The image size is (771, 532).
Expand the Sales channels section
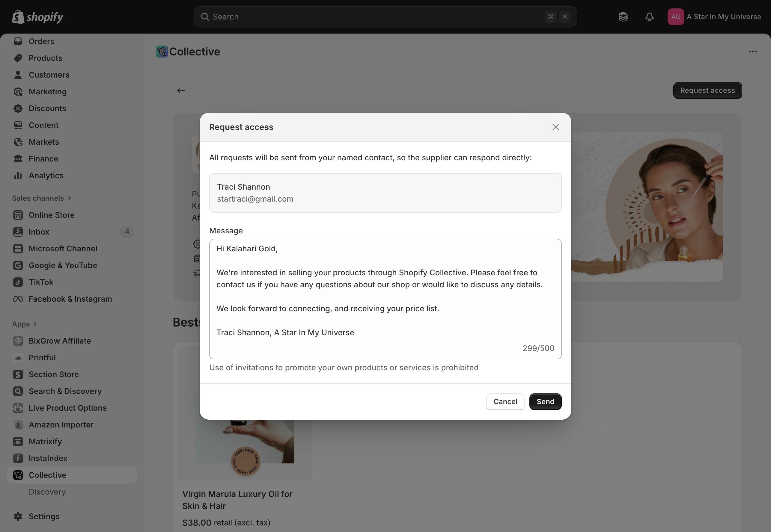coord(69,198)
